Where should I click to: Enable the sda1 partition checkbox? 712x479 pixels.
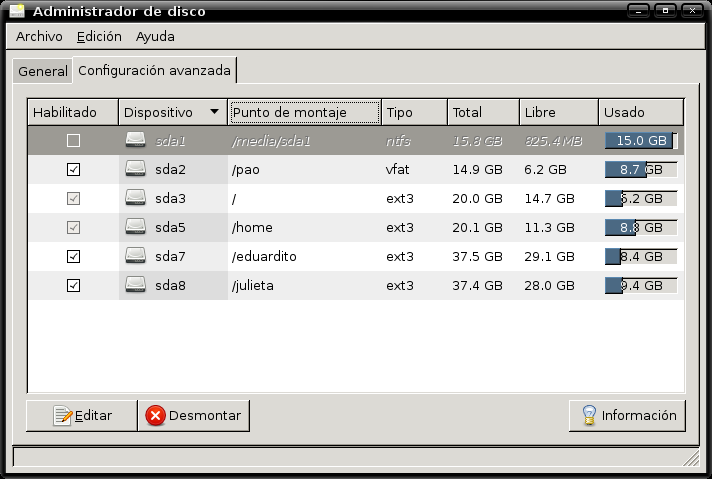click(x=73, y=141)
